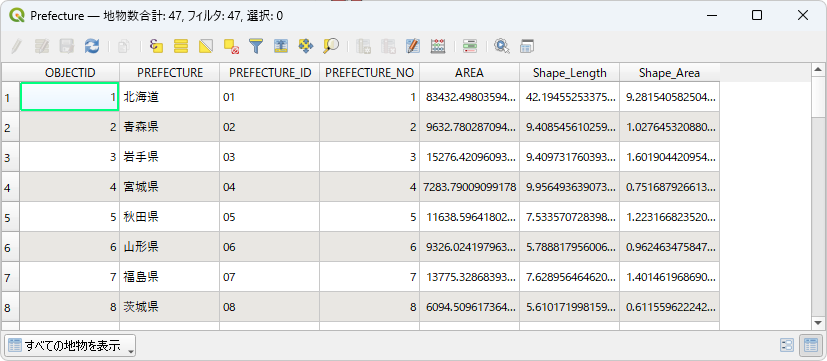This screenshot has height=361, width=827.
Task: Select row 3 via its row header
Action: (x=11, y=157)
